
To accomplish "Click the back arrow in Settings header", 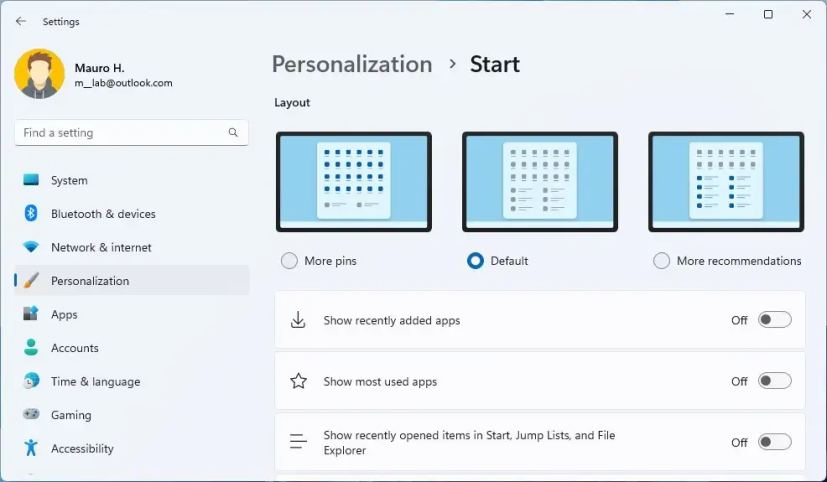I will pos(21,21).
